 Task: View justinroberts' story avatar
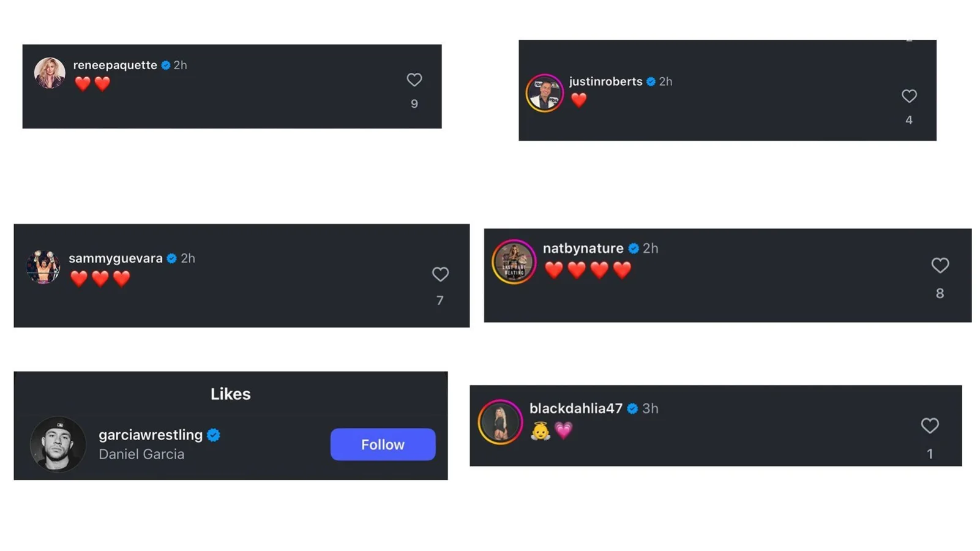(x=544, y=93)
